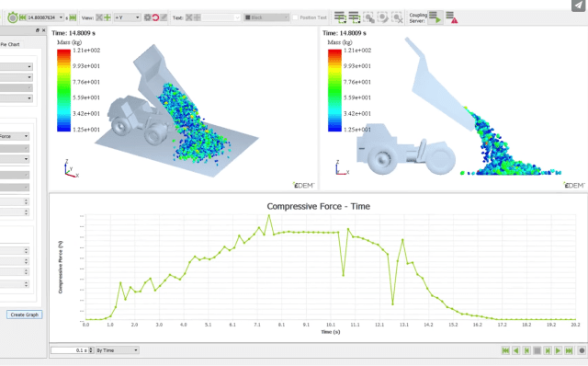
Task: Click first list-selection icon with green box
Action: click(x=340, y=17)
